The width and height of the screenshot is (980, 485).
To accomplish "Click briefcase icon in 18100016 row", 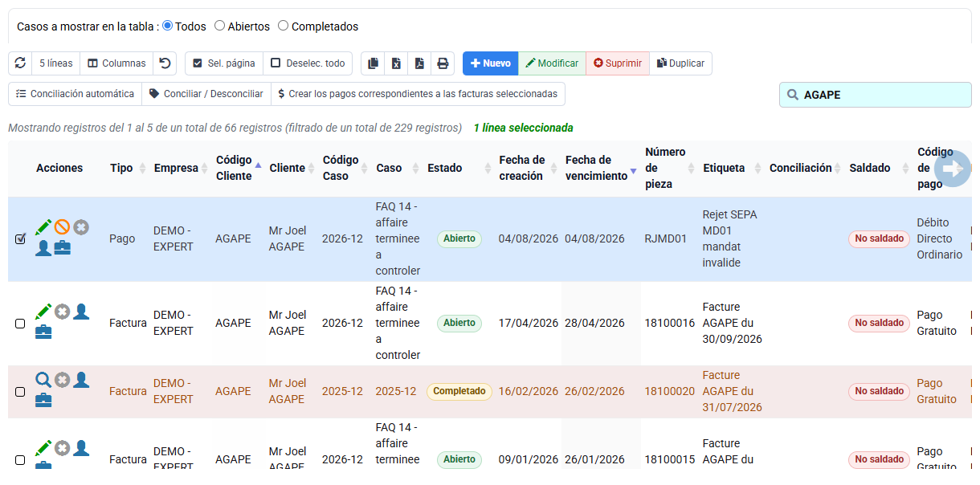I will [x=43, y=332].
